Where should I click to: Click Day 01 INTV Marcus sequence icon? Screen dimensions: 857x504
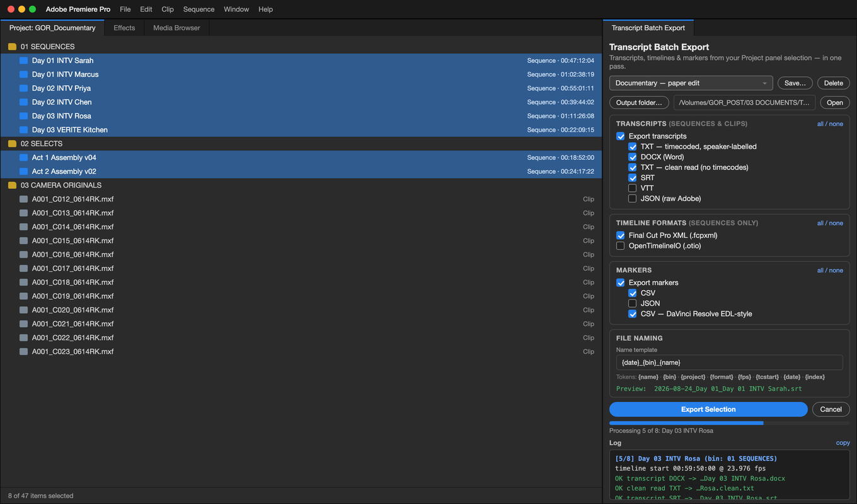23,74
